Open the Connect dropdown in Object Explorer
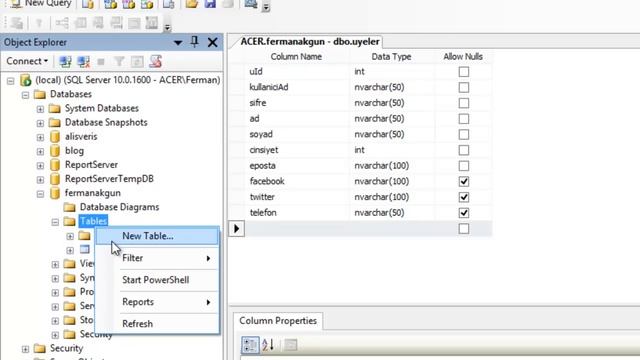This screenshot has width=640, height=360. coord(27,61)
